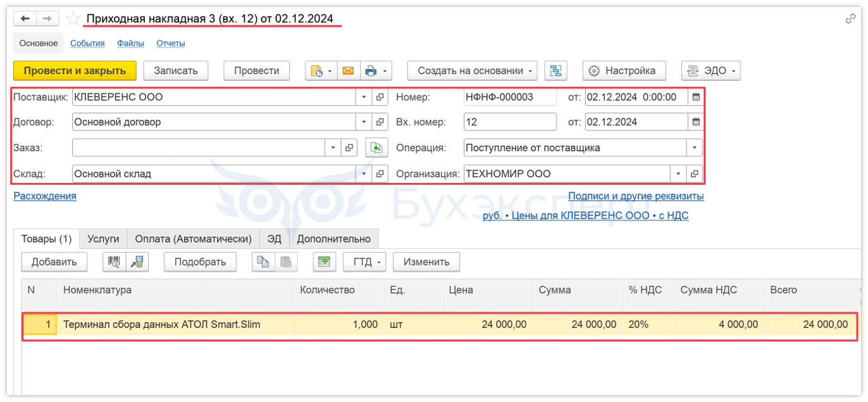
Task: Open Файлы section
Action: point(130,44)
